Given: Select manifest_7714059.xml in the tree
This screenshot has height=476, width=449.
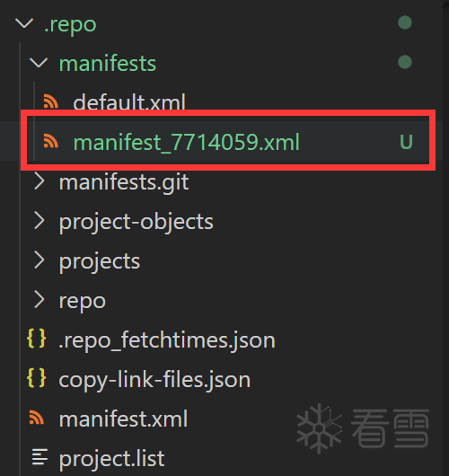Looking at the screenshot, I should pos(228,141).
